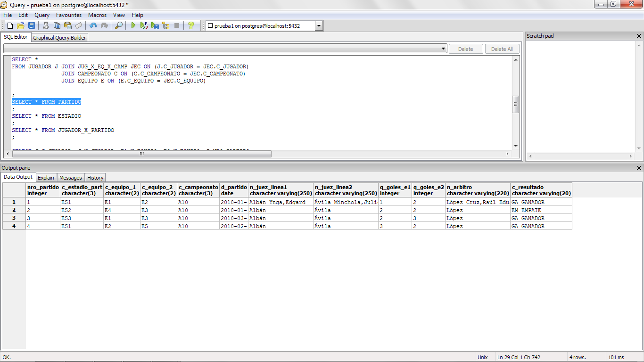Copy selected SQL using the copy icon
The height and width of the screenshot is (362, 644).
[x=57, y=25]
